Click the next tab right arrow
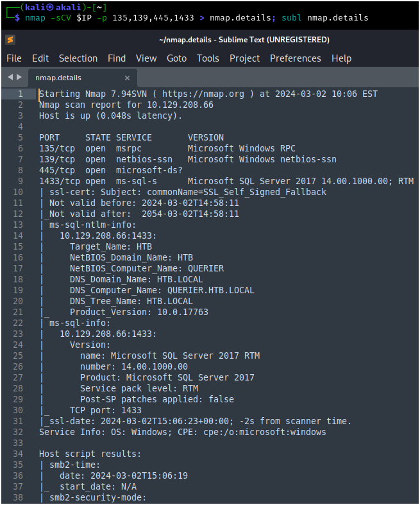The image size is (420, 505). tap(18, 78)
